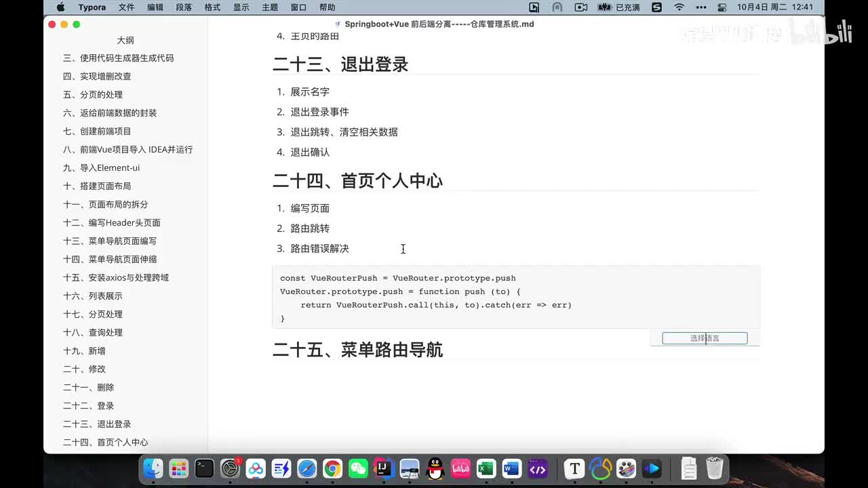Click list item 退出跳转、清空相关数据
The height and width of the screenshot is (488, 868).
pyautogui.click(x=344, y=132)
